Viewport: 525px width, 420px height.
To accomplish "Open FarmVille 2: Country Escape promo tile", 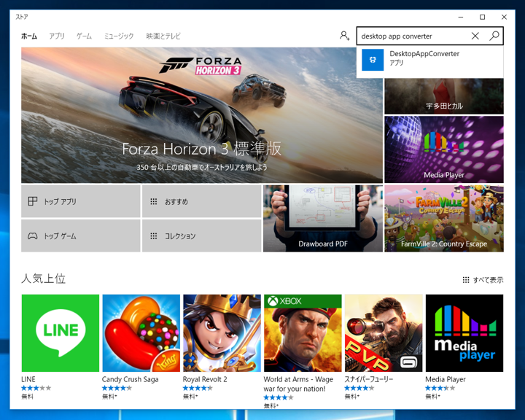I will click(x=444, y=218).
